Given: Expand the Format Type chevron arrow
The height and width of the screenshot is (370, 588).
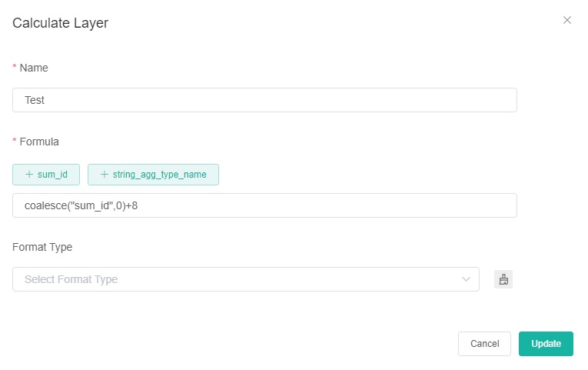Looking at the screenshot, I should (466, 279).
